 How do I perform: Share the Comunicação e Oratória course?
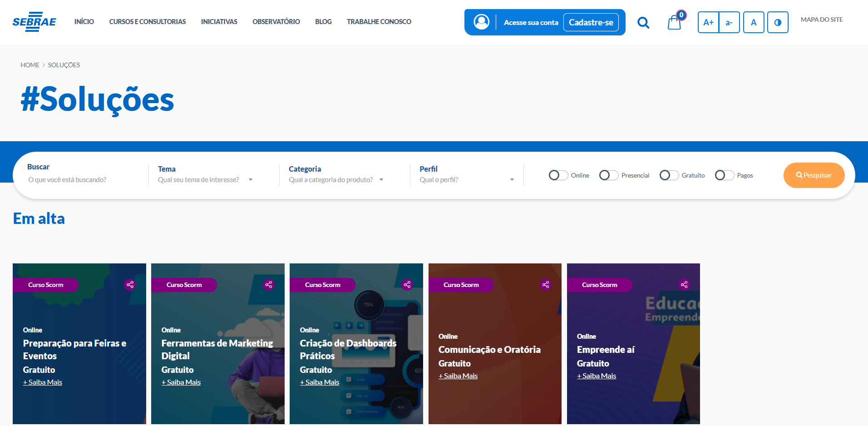coord(546,285)
